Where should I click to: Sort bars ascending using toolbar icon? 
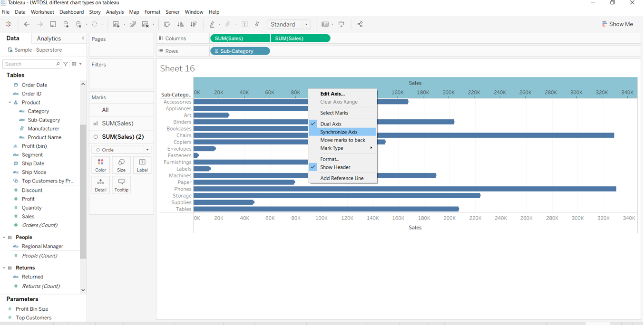(180, 24)
